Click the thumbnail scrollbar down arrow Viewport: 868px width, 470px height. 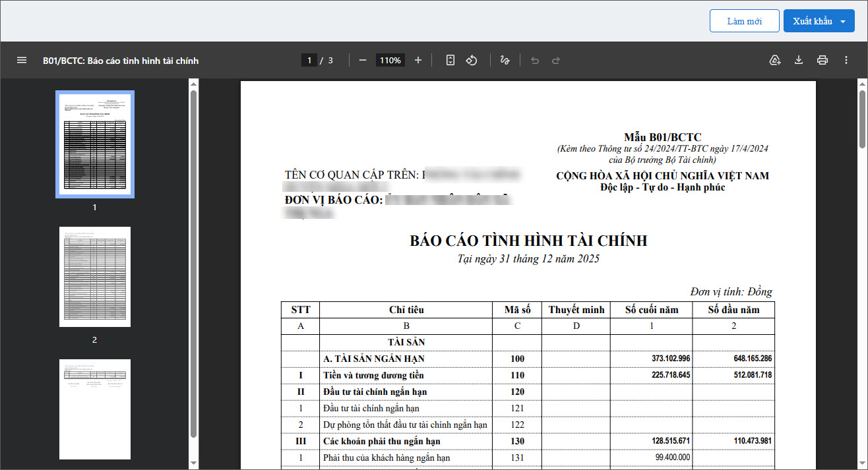[193, 464]
